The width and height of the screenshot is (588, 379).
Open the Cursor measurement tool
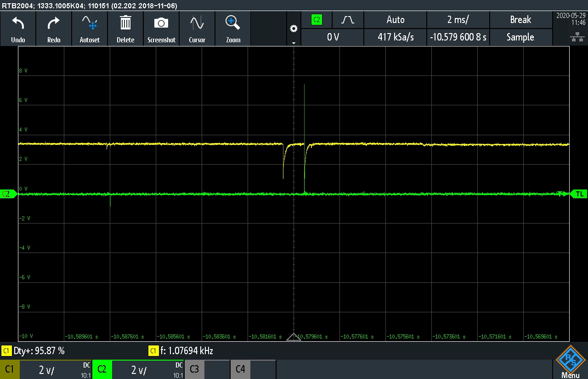click(197, 29)
